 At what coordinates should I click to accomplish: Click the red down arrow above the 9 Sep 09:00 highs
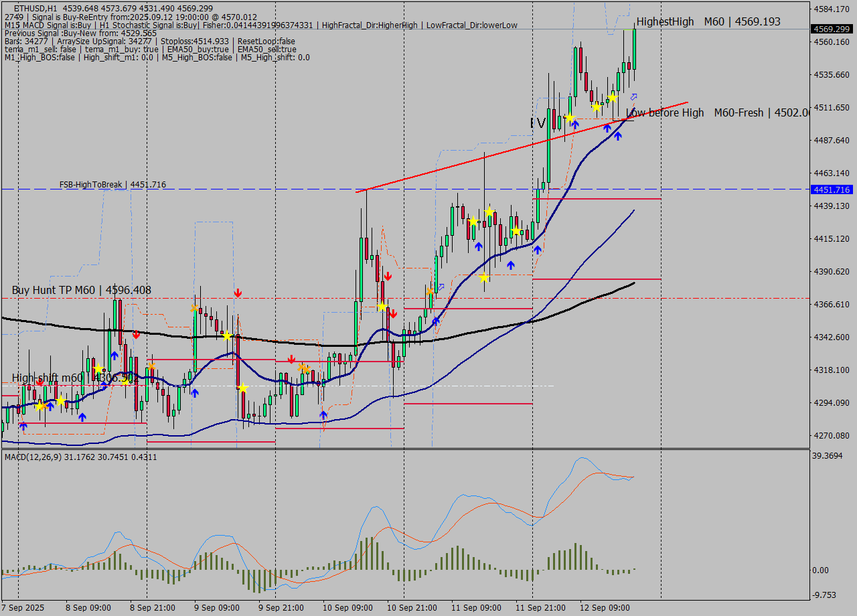(x=238, y=293)
